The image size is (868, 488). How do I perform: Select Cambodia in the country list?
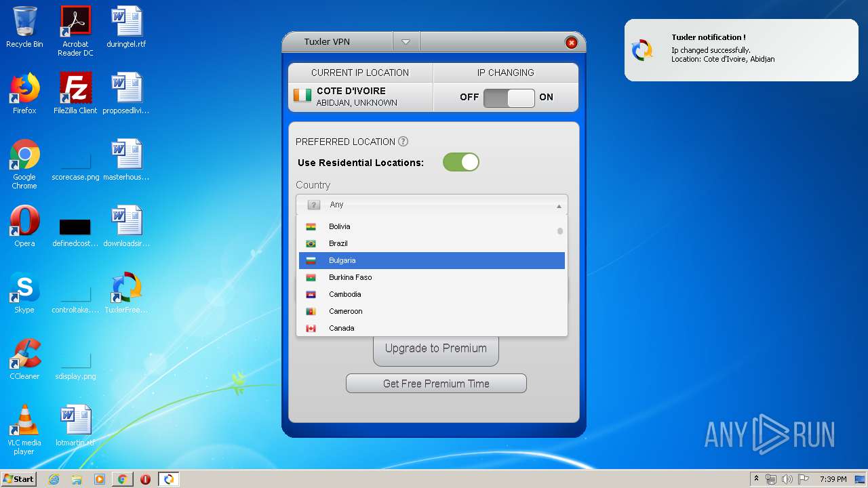point(432,294)
